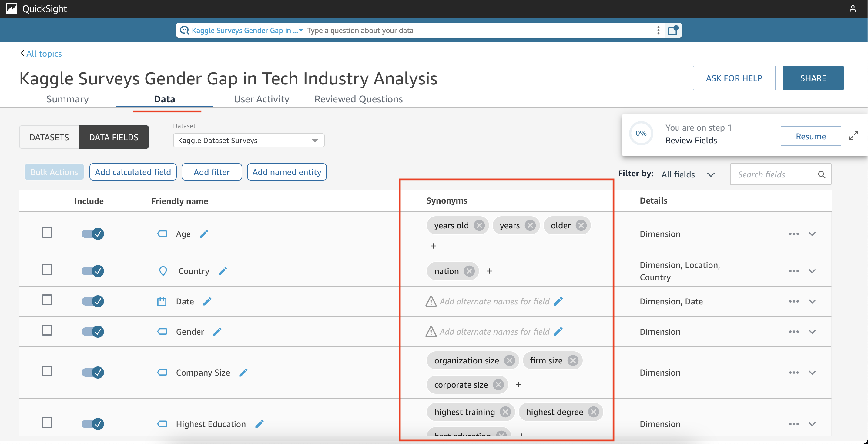Screen dimensions: 868x444
Task: Click the magnifier icon in Search fields
Action: (x=822, y=174)
